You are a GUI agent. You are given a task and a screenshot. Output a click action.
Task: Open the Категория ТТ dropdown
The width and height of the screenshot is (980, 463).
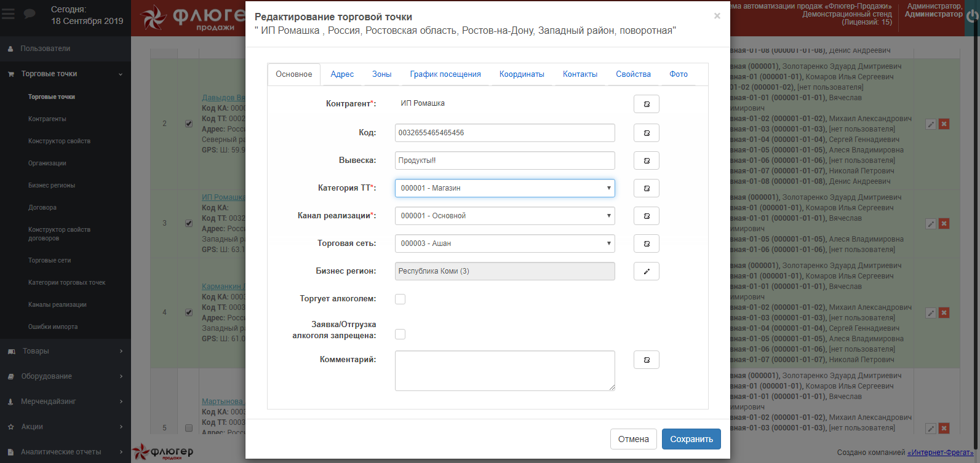504,188
